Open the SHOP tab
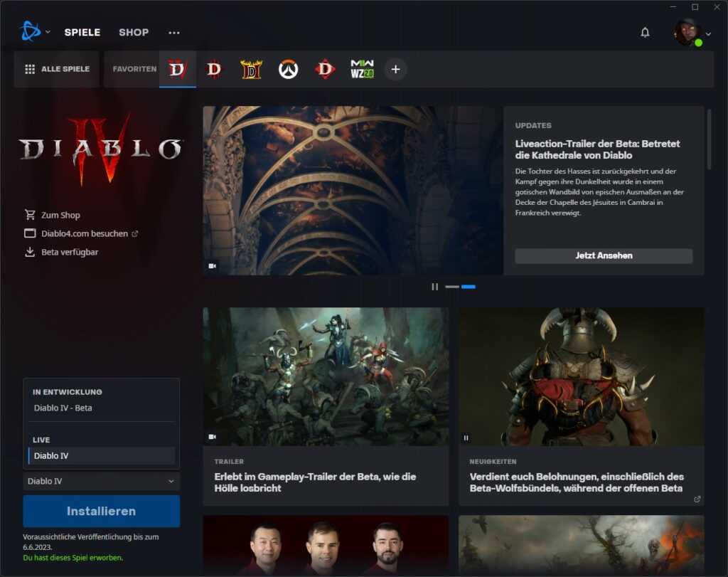The height and width of the screenshot is (577, 728). coord(134,32)
